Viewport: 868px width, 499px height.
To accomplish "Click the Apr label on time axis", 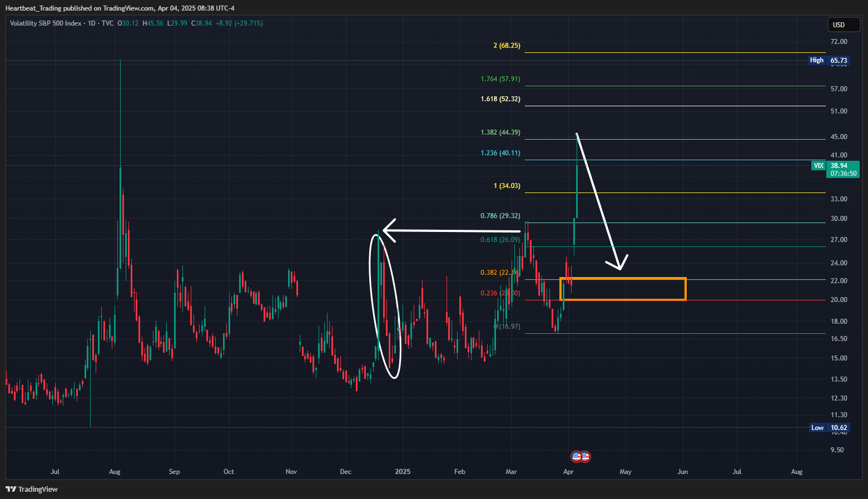I will point(568,472).
